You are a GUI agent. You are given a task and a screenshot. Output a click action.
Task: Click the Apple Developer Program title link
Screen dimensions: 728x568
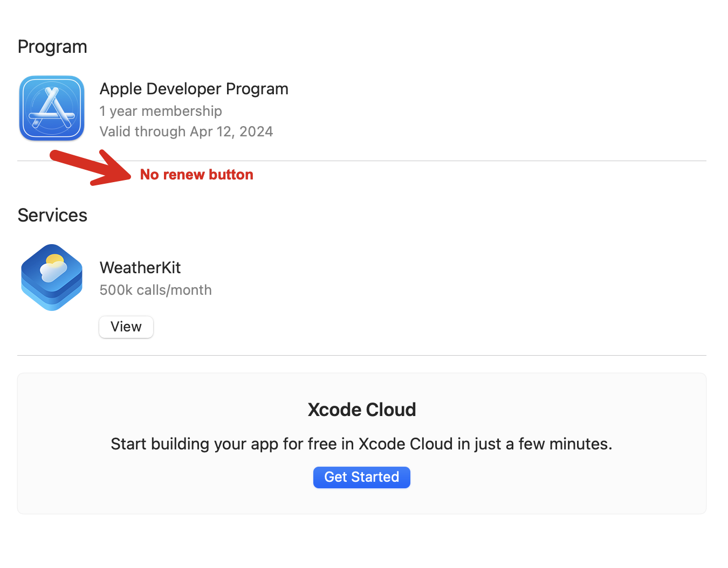(194, 88)
